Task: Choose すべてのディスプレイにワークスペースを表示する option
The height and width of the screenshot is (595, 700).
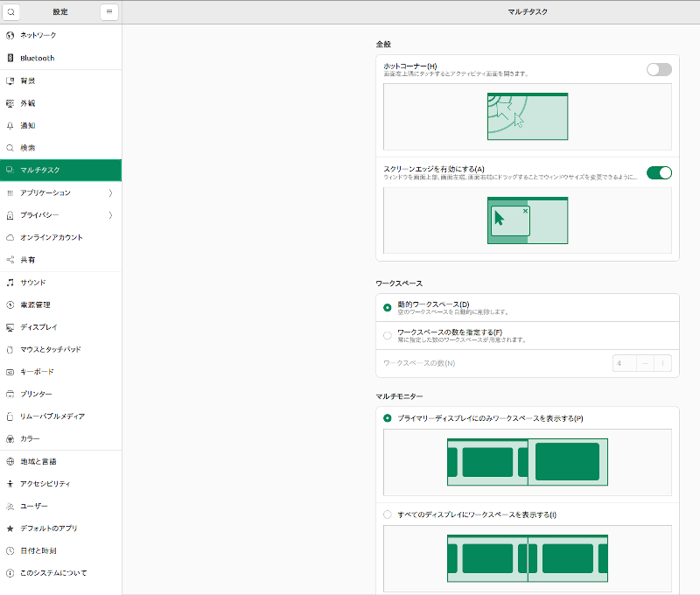Action: [388, 514]
